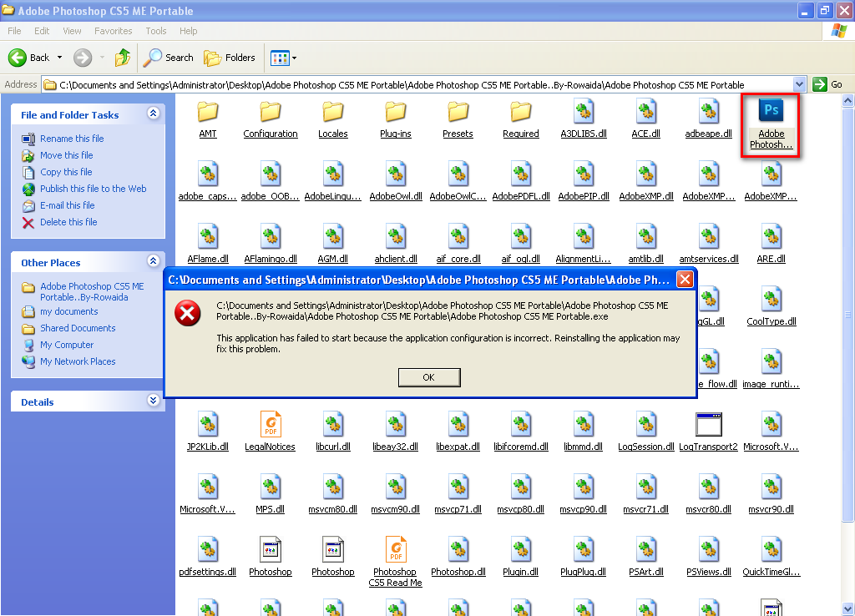The width and height of the screenshot is (855, 616).
Task: Click Copy this file link
Action: [66, 172]
